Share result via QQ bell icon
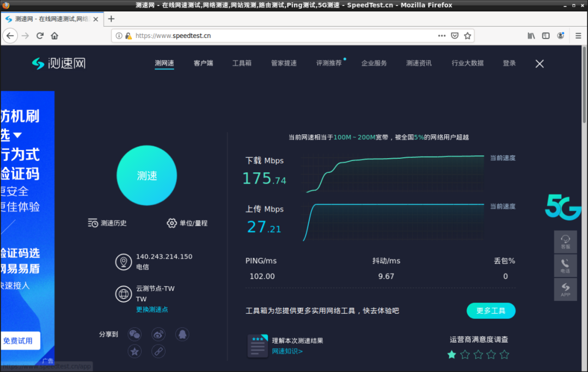 tap(182, 334)
